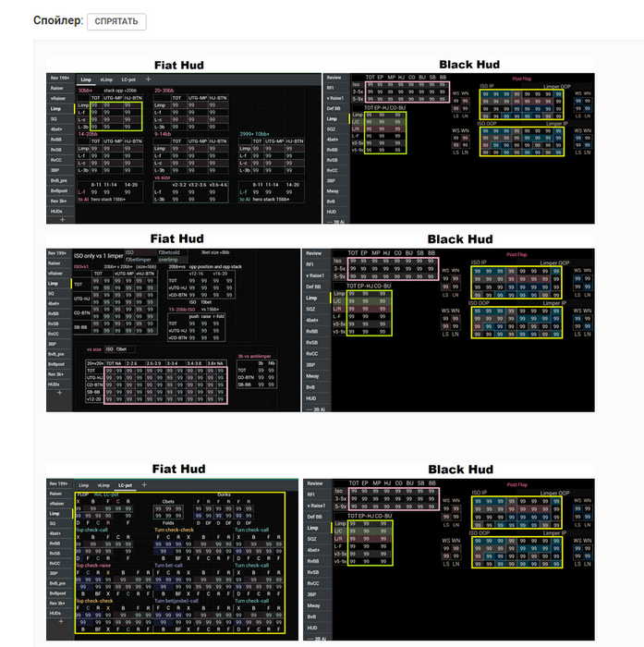
Task: Click the '15-20bb ISO' label
Action: click(182, 309)
